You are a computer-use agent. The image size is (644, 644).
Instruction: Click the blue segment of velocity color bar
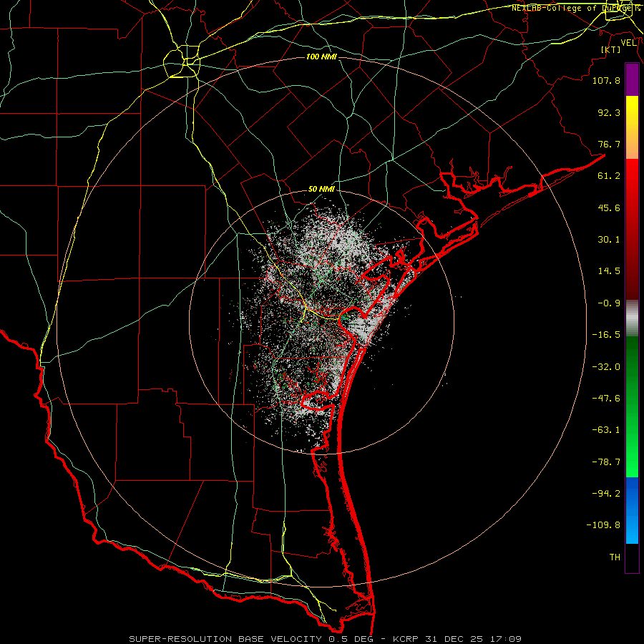[x=632, y=510]
